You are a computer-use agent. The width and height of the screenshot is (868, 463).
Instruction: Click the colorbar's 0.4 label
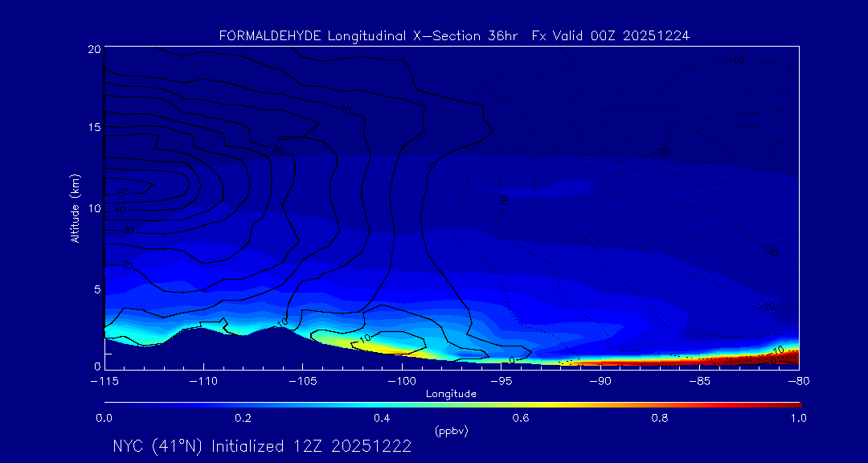coord(382,418)
